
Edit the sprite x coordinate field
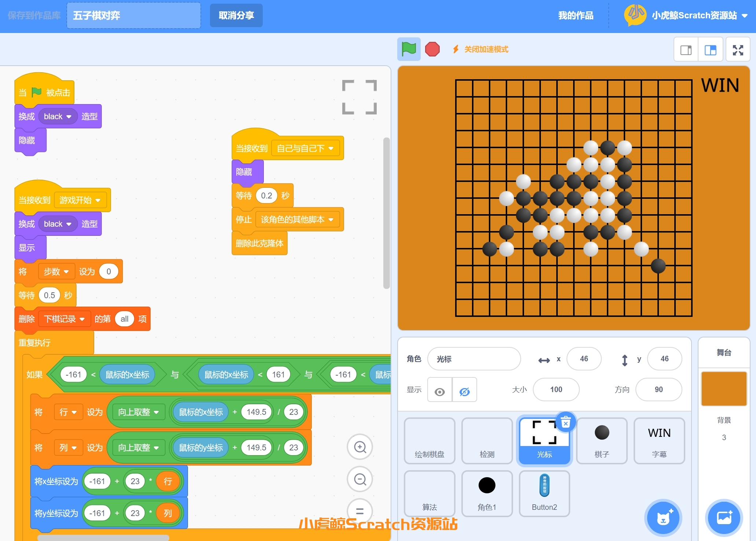tap(584, 359)
